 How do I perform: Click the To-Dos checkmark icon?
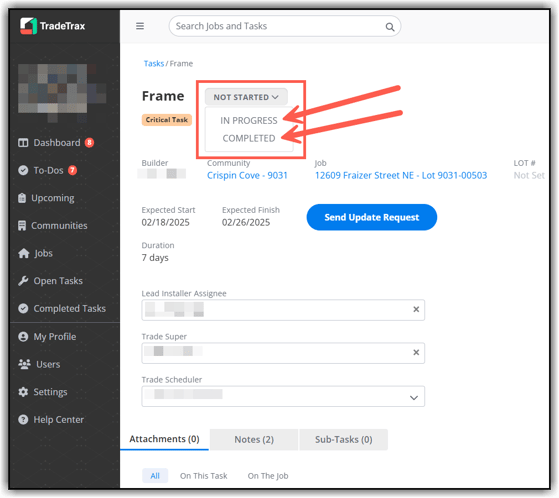pos(23,170)
